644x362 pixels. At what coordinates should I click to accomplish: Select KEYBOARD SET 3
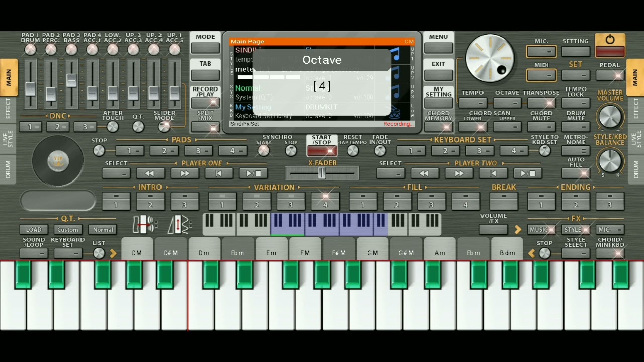pyautogui.click(x=479, y=150)
